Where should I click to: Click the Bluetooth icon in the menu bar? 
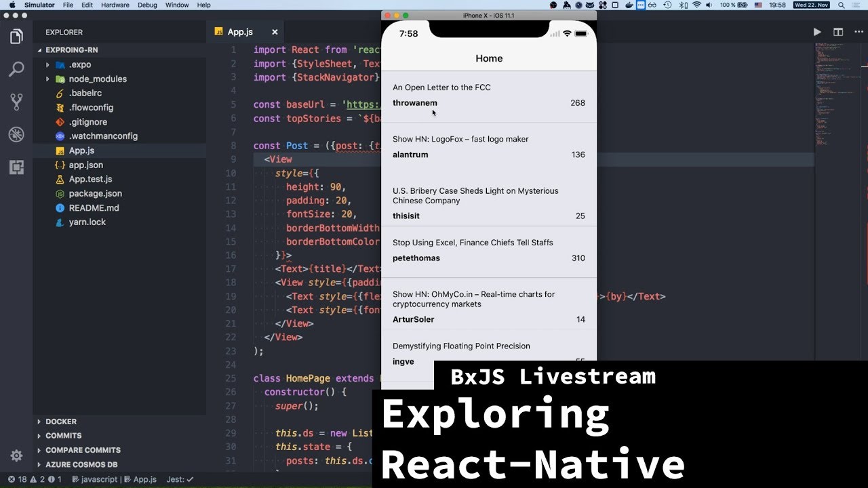pyautogui.click(x=682, y=5)
